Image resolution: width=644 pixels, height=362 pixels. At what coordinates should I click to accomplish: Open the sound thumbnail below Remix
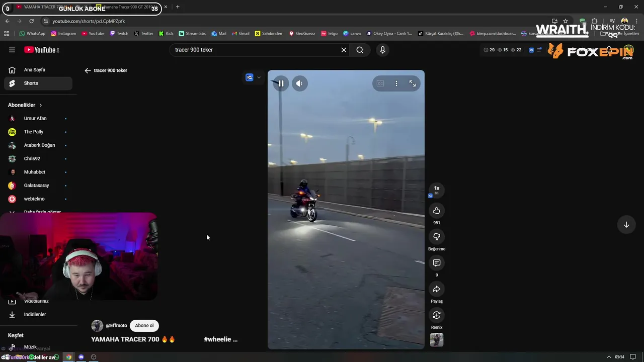[437, 340]
